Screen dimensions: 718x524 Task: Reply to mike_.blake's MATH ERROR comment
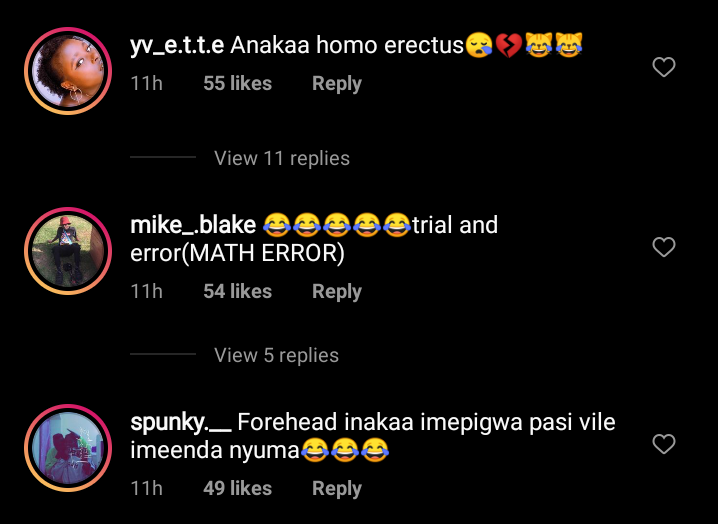337,292
